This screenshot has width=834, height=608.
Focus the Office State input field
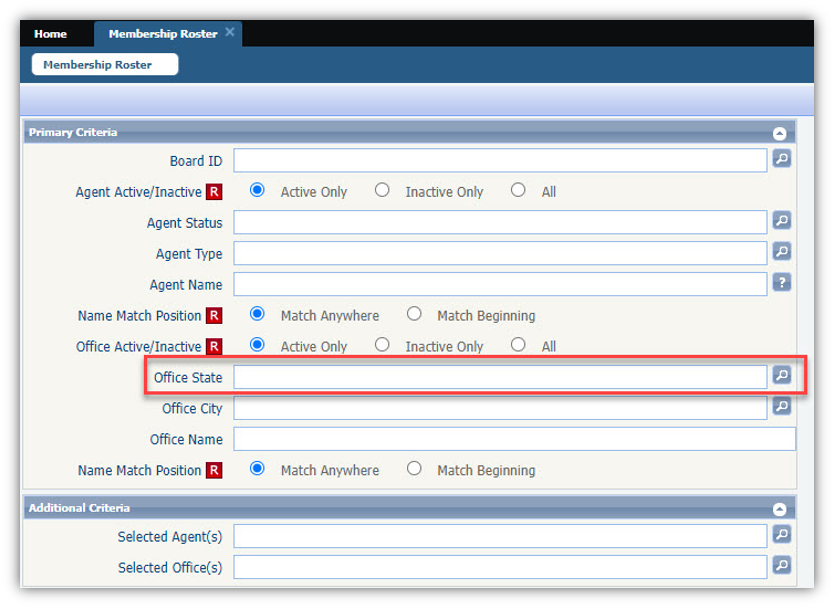click(x=500, y=377)
